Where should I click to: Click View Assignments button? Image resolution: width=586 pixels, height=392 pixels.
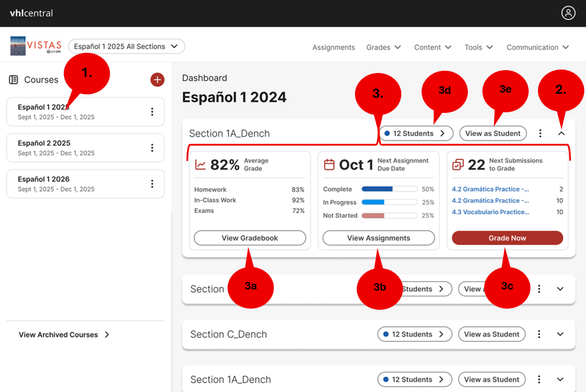379,238
